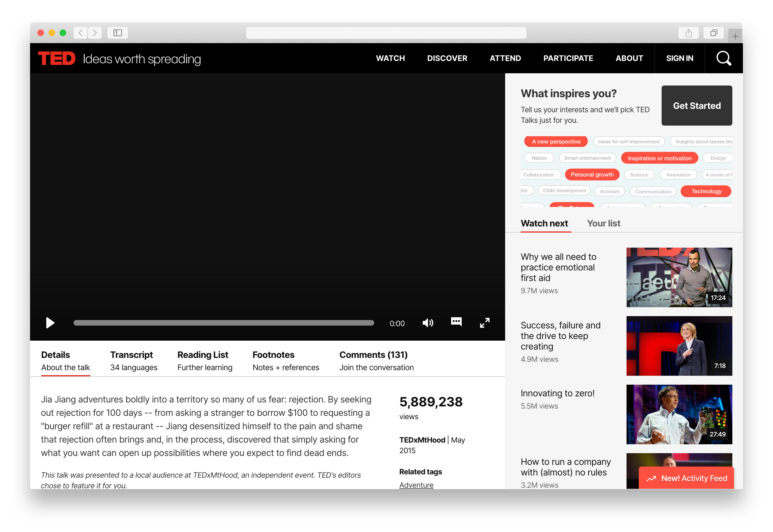Enter fullscreen video mode
This screenshot has height=532, width=773.
(485, 323)
